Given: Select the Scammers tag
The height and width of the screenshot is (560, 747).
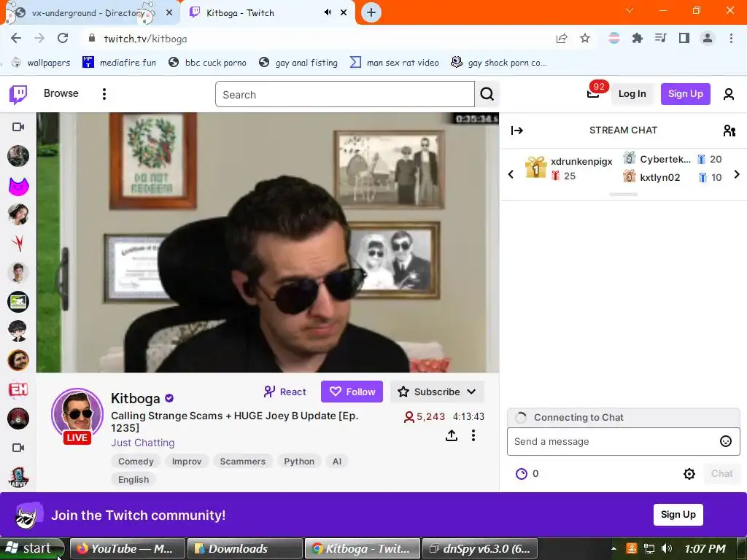Looking at the screenshot, I should [242, 461].
